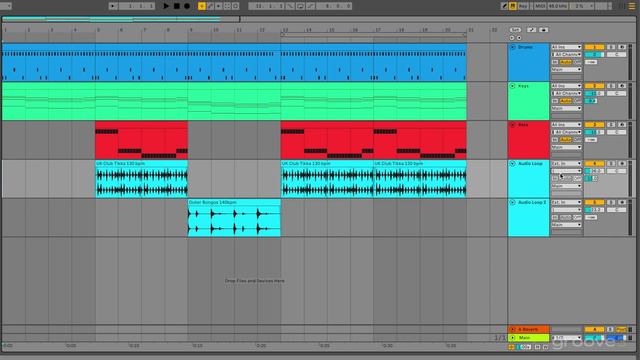
Task: Fold the Bass track
Action: point(513,125)
